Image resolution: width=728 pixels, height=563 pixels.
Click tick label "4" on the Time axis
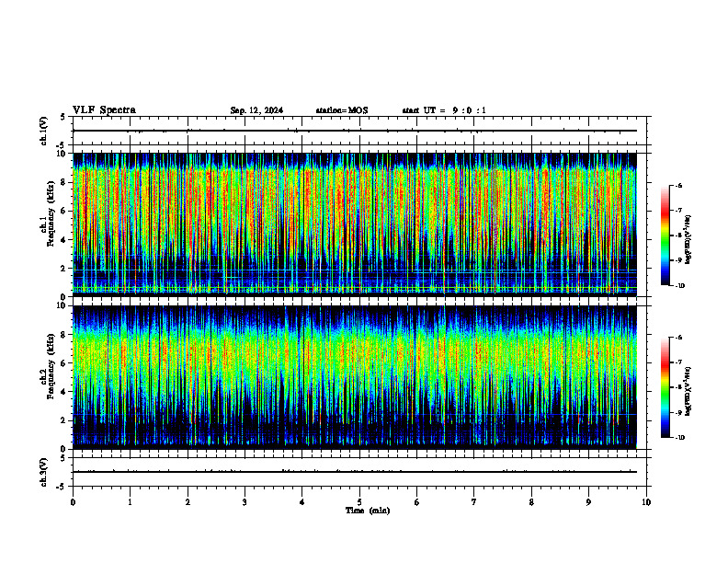coord(302,502)
